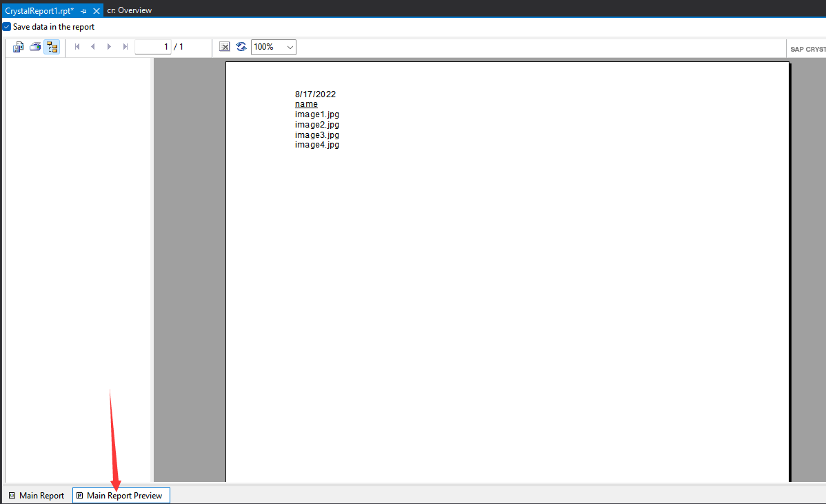Open the Main Report Preview tab
Image resolution: width=826 pixels, height=504 pixels.
(x=121, y=495)
